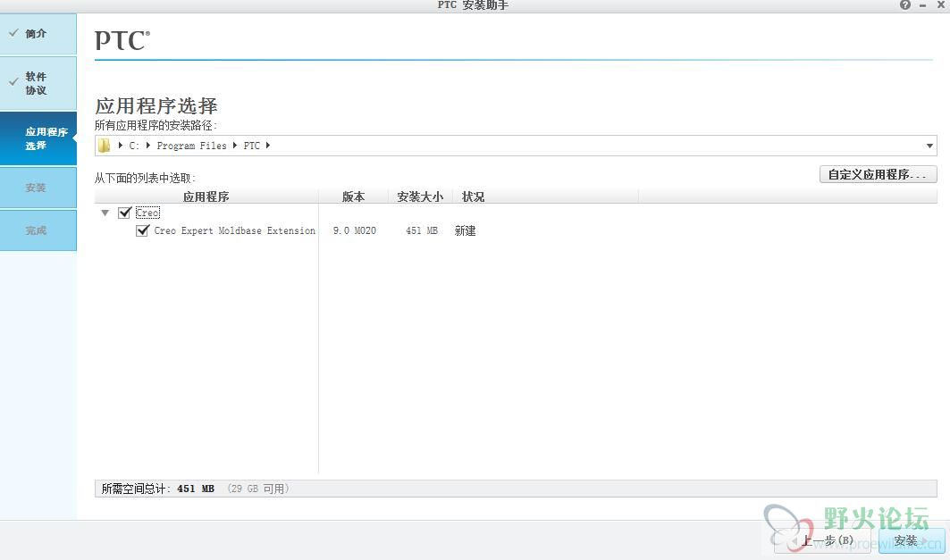Expand the arrow before Program Files
Image resolution: width=950 pixels, height=560 pixels.
pyautogui.click(x=147, y=146)
